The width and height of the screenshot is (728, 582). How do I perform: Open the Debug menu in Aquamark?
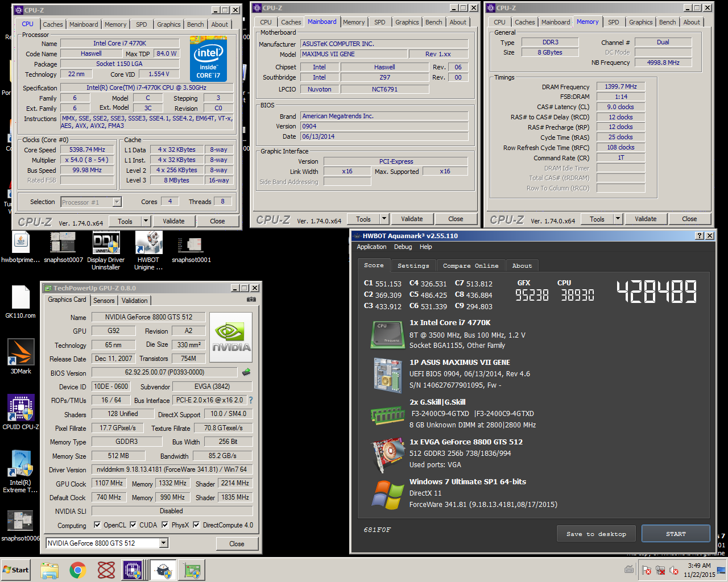point(403,247)
